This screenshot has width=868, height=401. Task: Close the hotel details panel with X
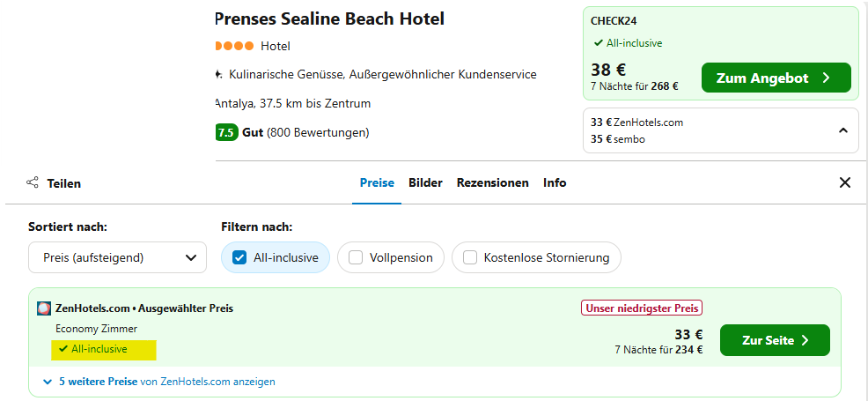(845, 182)
